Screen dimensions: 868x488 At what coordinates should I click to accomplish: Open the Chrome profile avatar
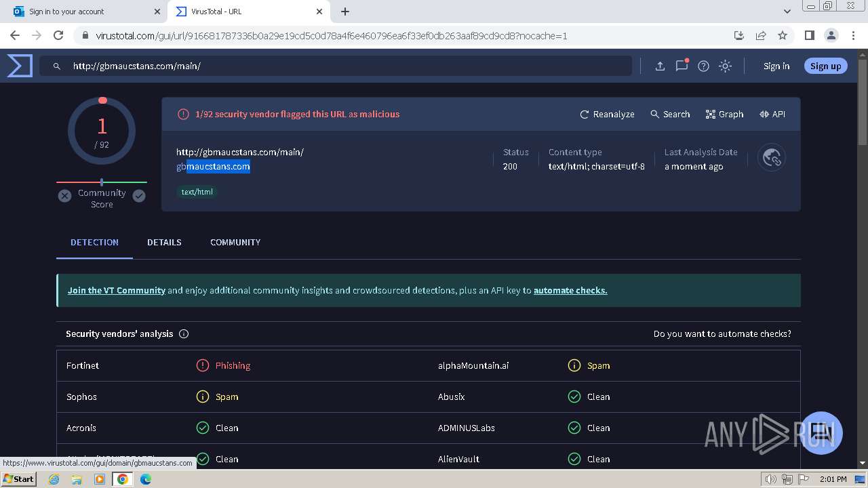click(831, 35)
